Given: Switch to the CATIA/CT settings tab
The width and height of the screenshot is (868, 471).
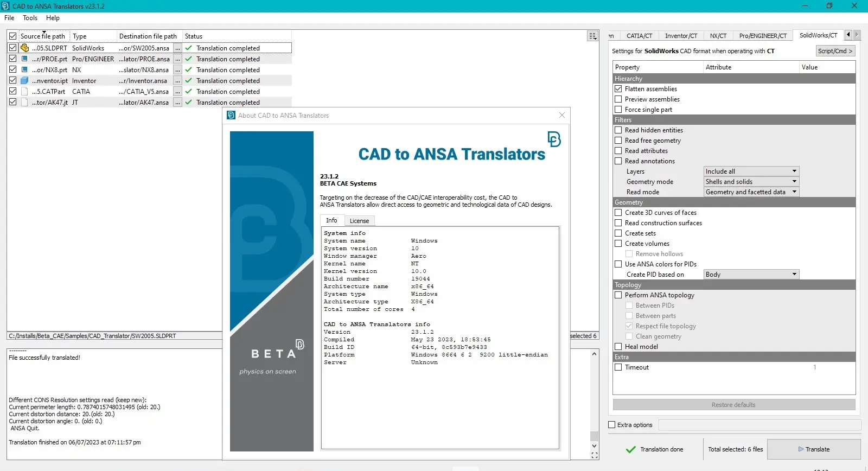Looking at the screenshot, I should click(639, 36).
